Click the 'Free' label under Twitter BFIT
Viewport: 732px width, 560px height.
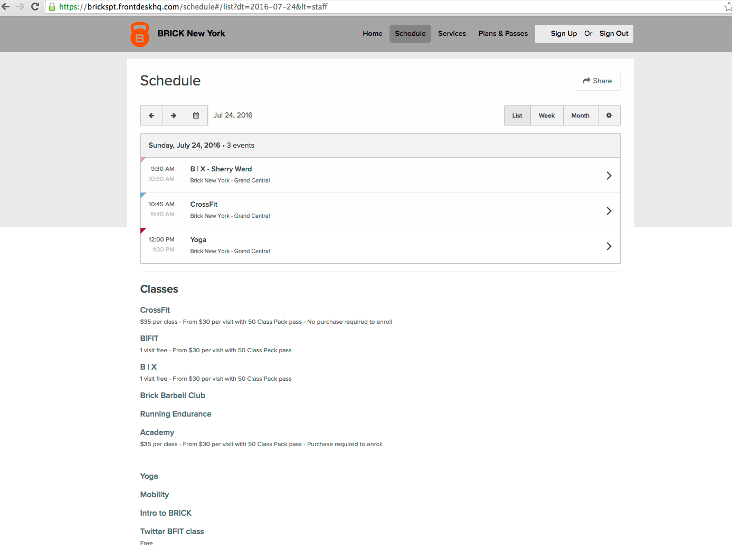(146, 544)
